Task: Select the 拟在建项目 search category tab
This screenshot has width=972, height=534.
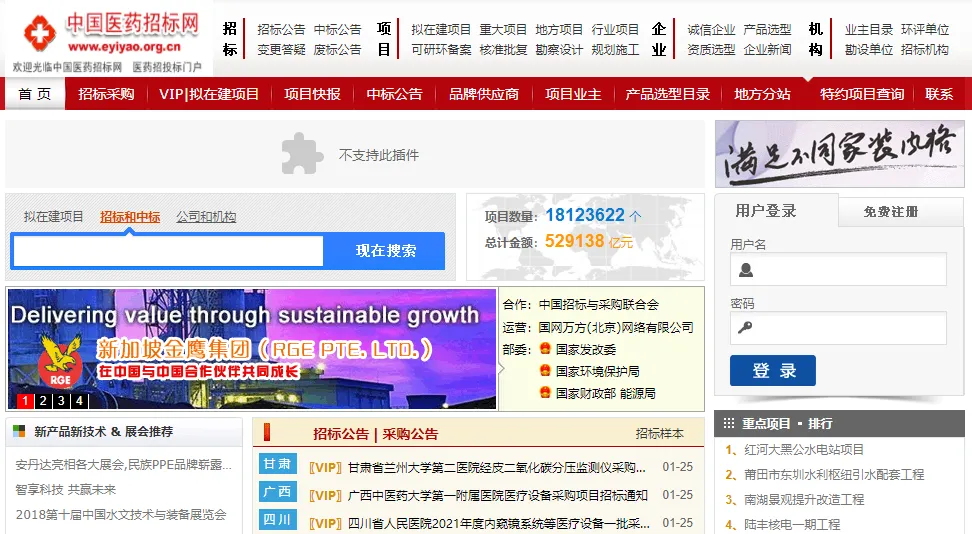Action: [54, 217]
